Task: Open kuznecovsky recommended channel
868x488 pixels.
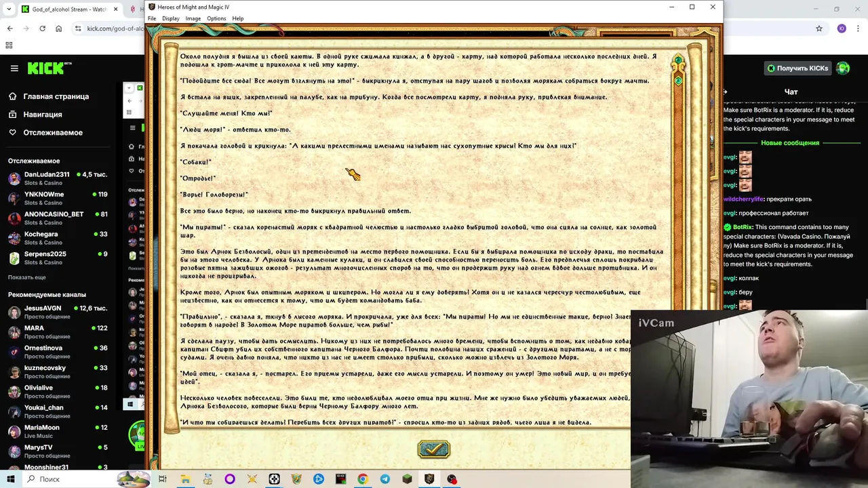Action: [58, 371]
